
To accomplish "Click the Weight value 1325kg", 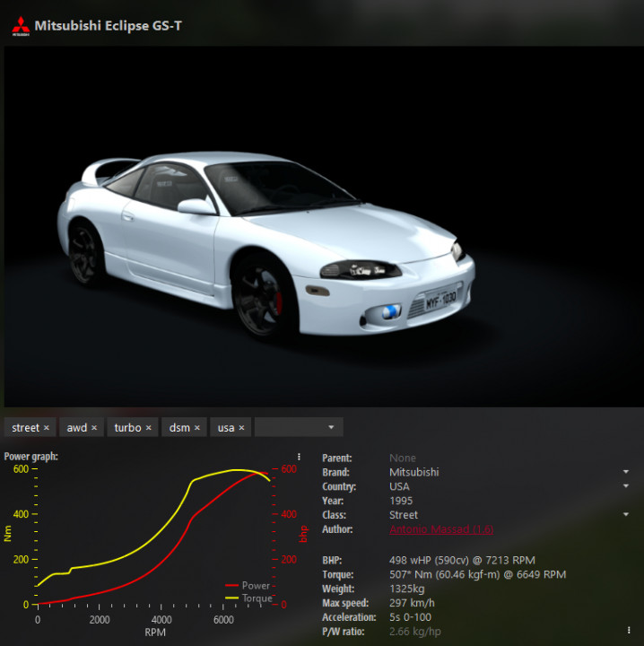I will [x=407, y=589].
